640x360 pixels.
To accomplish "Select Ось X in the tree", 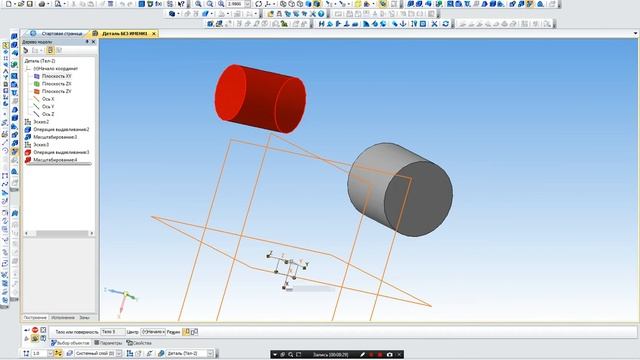I will (x=48, y=99).
